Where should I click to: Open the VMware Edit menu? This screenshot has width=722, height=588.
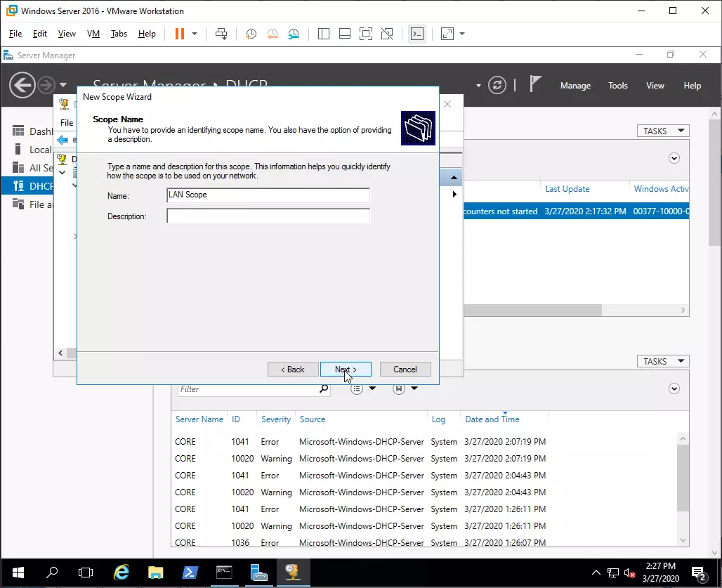pos(39,34)
